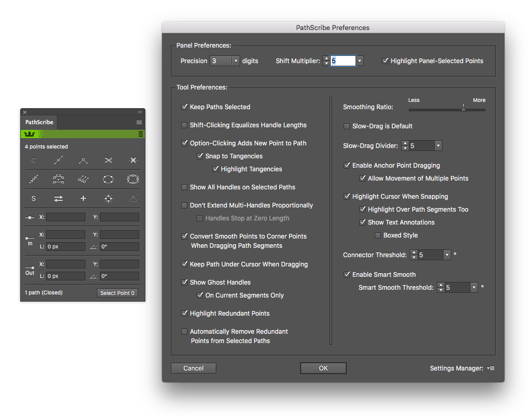
Task: Enable Show All Handles on Selected Paths
Action: [x=184, y=187]
